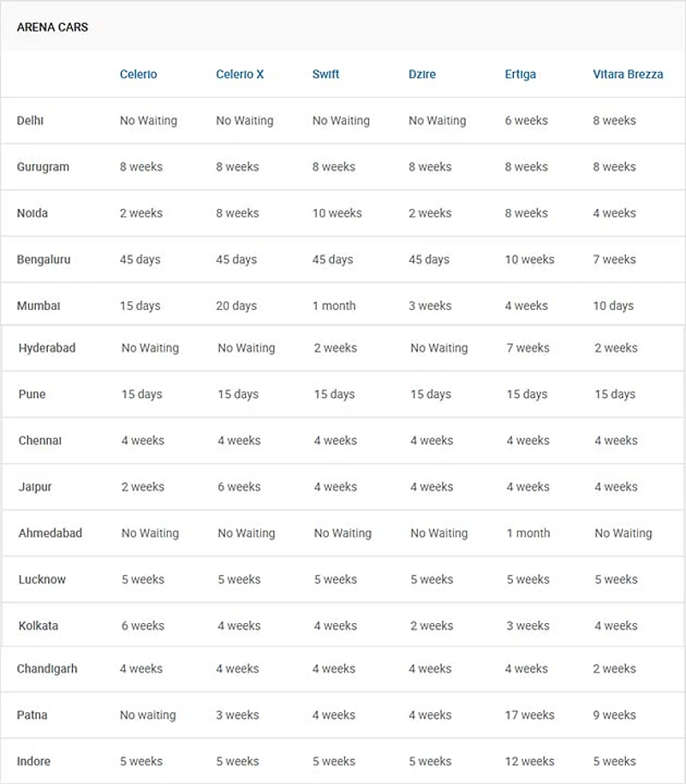This screenshot has height=784, width=686.
Task: Click the Dzire model link
Action: (x=422, y=74)
